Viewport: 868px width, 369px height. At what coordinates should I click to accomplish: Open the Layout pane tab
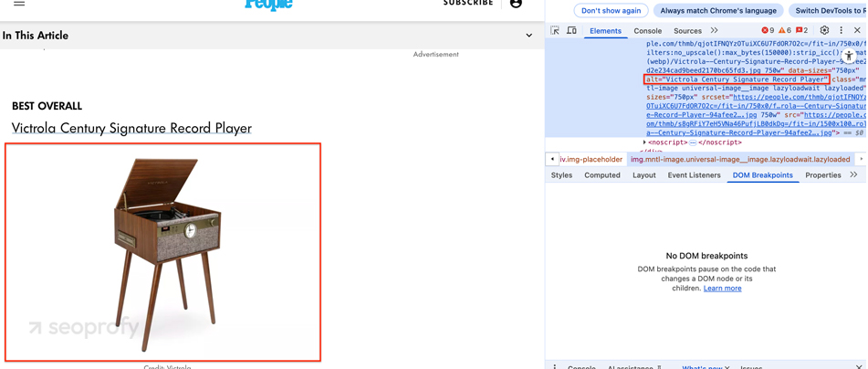[x=644, y=175]
